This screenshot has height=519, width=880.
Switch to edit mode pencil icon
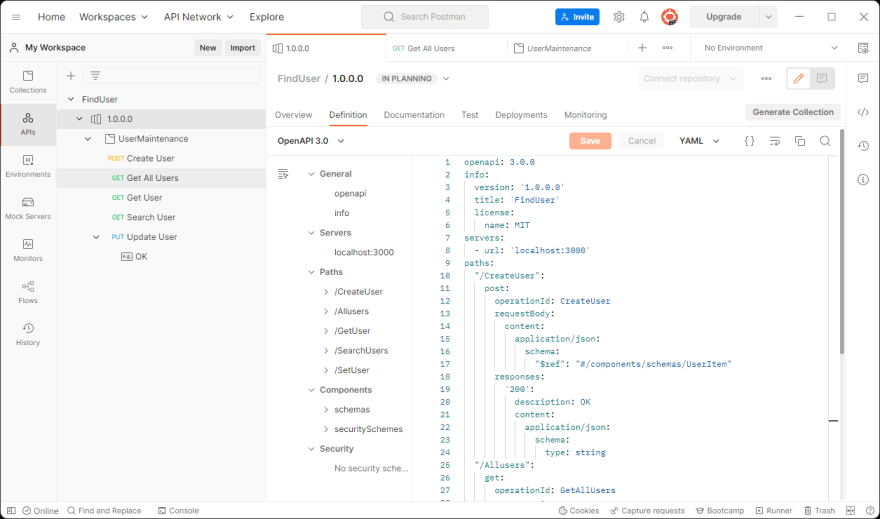click(799, 79)
